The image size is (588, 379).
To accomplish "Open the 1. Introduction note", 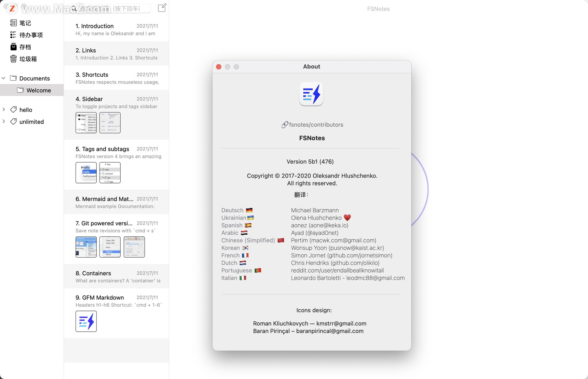I will (116, 29).
